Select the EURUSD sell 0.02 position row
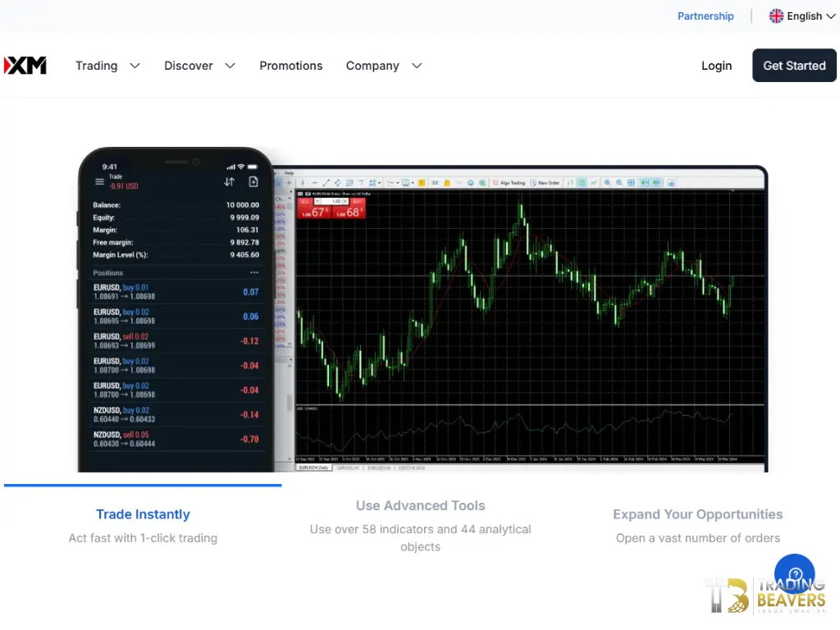This screenshot has width=840, height=630. point(176,340)
